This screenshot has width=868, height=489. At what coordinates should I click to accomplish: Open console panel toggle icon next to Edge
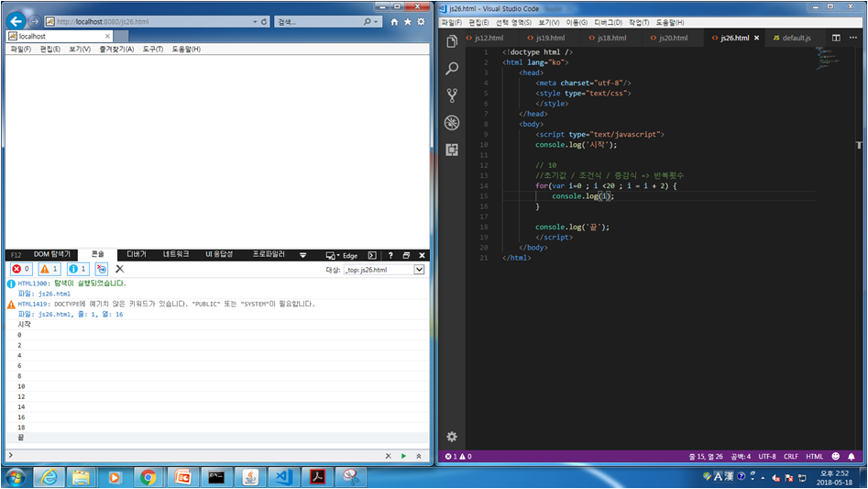tap(372, 255)
